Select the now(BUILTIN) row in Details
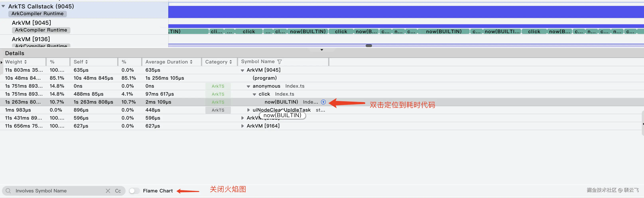This screenshot has height=198, width=644. pos(322,102)
